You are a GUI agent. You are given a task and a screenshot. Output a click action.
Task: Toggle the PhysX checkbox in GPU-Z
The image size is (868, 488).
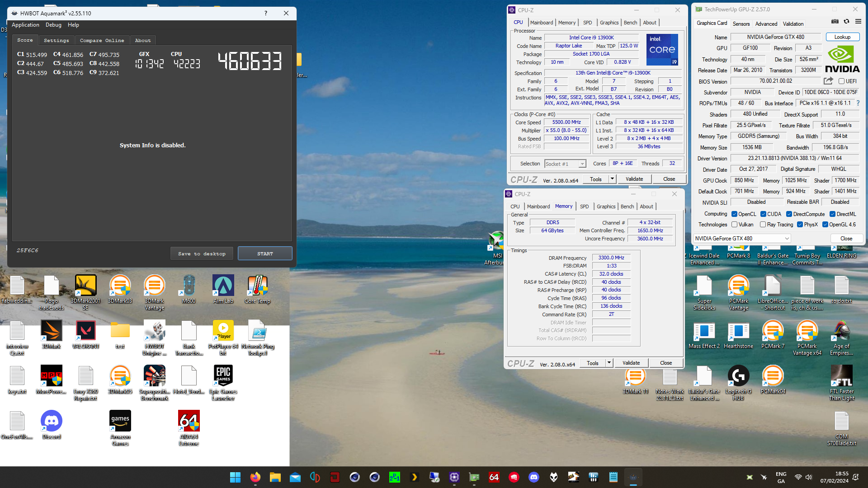(800, 225)
